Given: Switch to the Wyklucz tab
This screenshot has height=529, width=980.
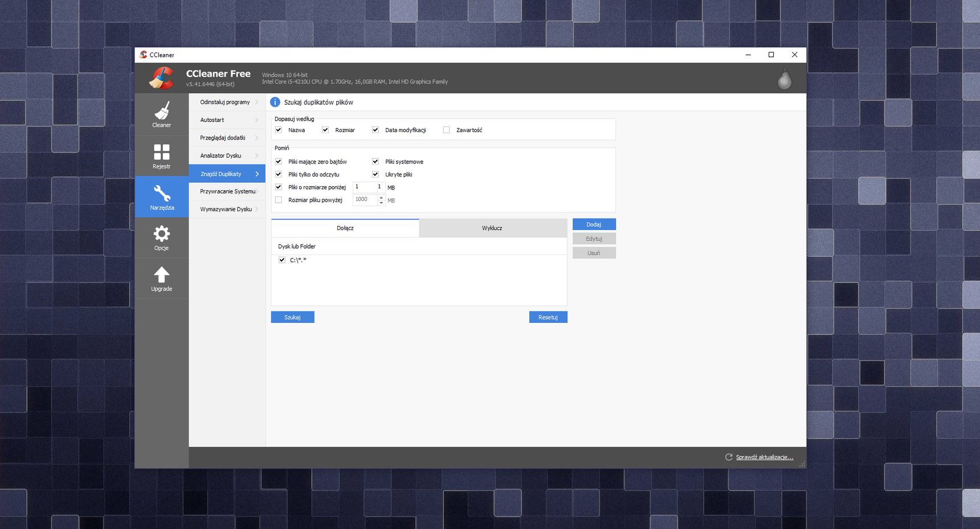Looking at the screenshot, I should point(493,228).
